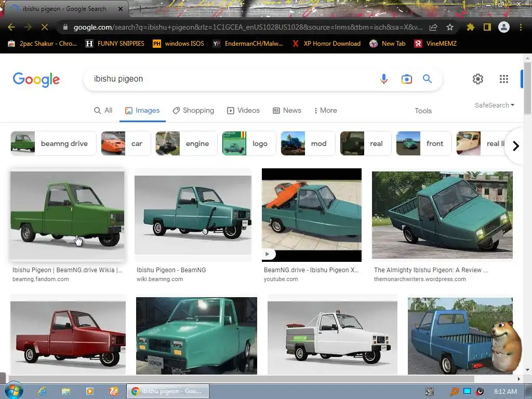Filter by the 'beamng drive' chip

coord(54,143)
